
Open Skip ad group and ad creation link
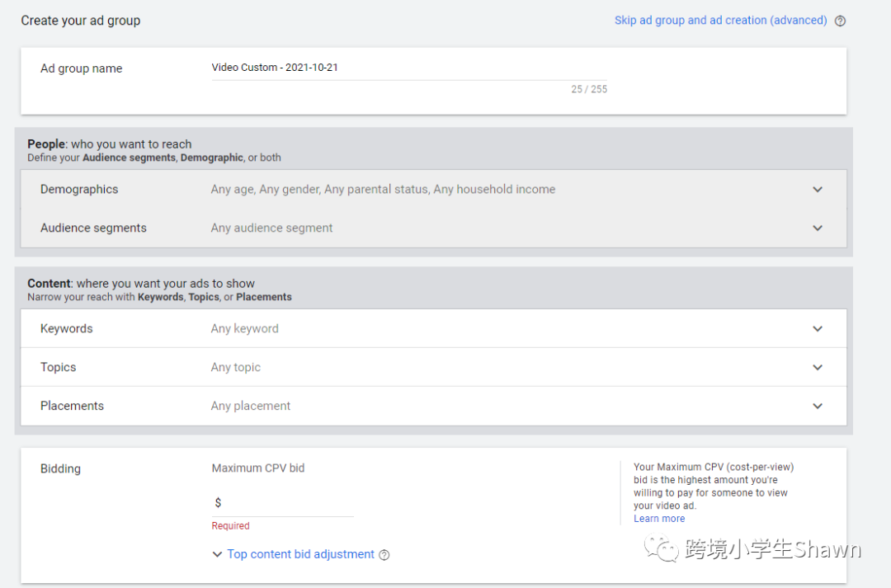pyautogui.click(x=720, y=21)
